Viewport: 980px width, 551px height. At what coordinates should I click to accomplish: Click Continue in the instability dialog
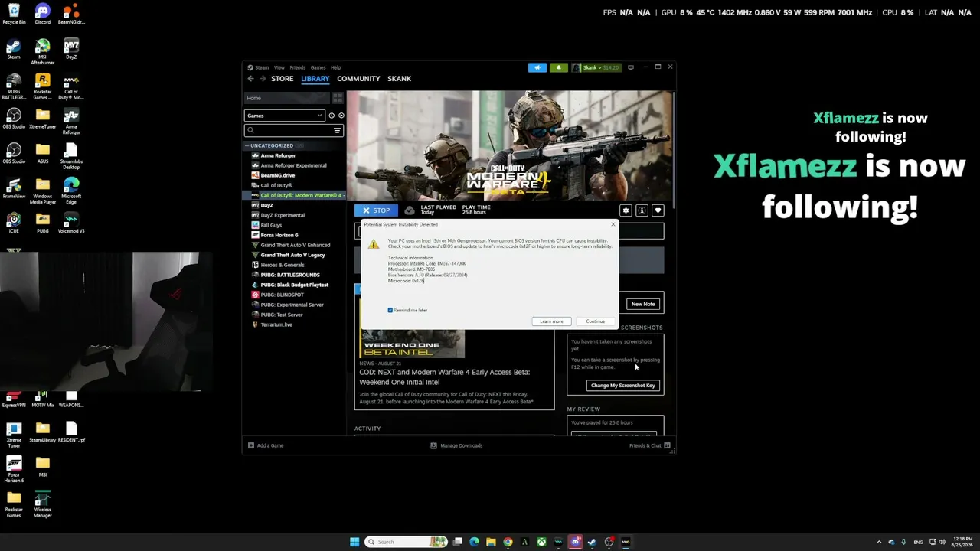[x=595, y=321]
